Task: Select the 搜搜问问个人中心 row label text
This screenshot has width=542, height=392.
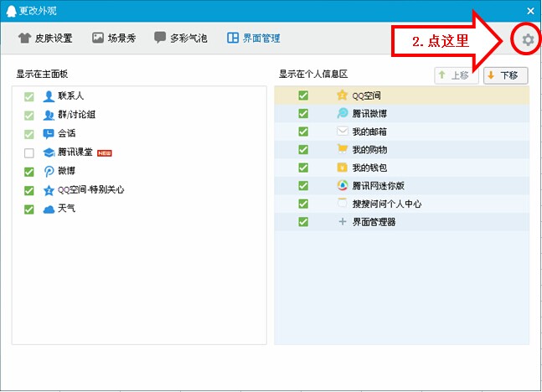Action: click(387, 204)
